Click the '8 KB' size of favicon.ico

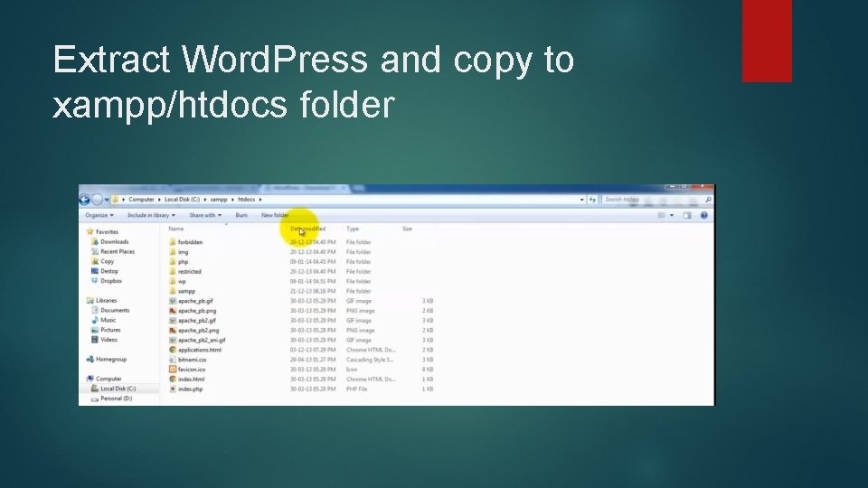(428, 369)
